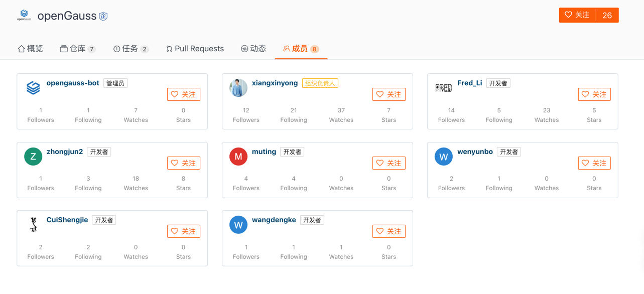644x294 pixels.
Task: Open the zhongjun2 username link
Action: 65,152
